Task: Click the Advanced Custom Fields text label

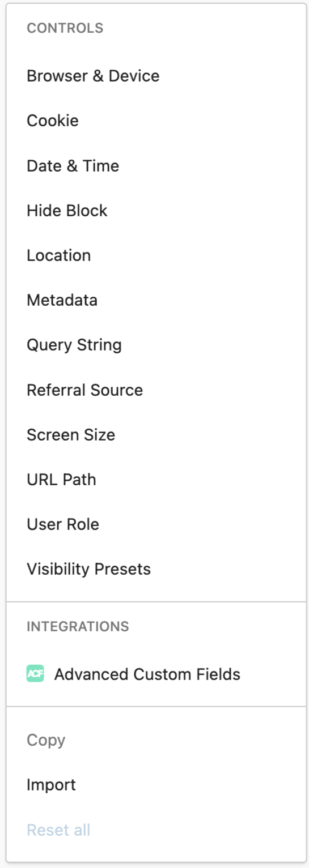Action: 147,674
